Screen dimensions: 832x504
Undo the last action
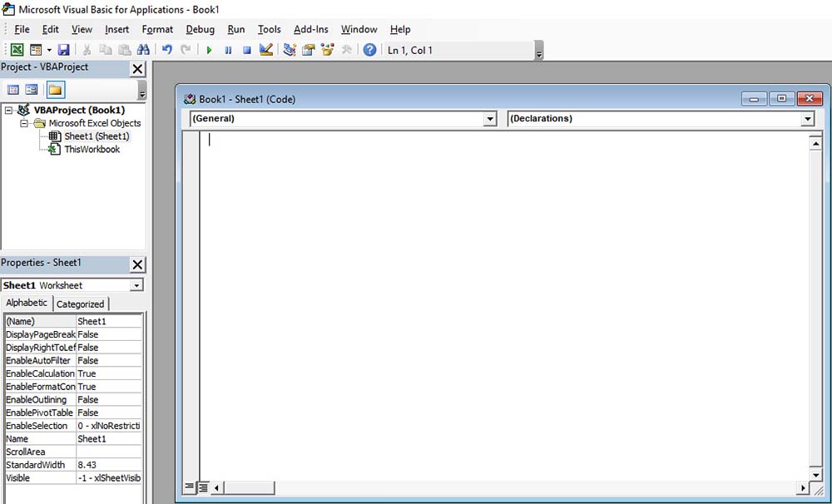coord(167,50)
